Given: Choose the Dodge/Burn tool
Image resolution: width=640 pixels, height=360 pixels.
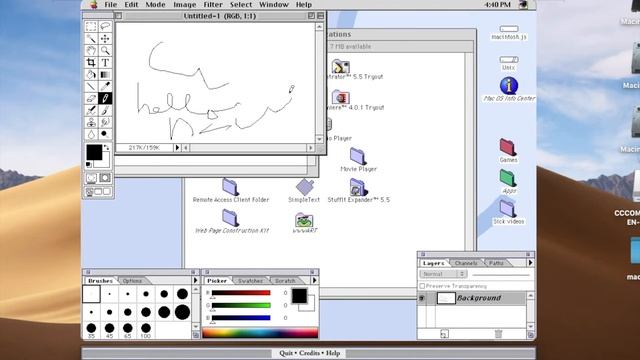Looking at the screenshot, I should point(105,134).
